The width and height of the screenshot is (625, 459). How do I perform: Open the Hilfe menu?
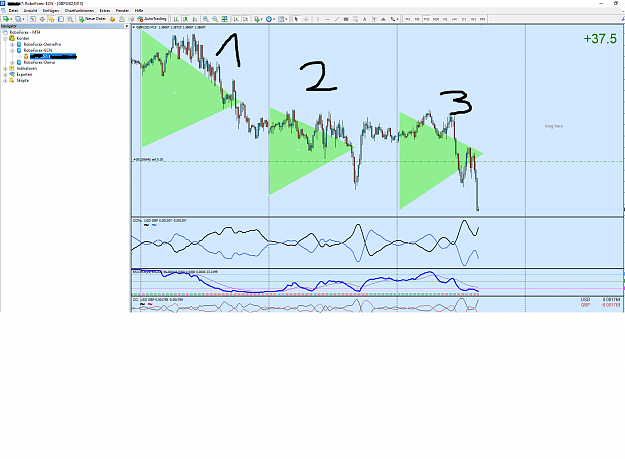[x=139, y=11]
